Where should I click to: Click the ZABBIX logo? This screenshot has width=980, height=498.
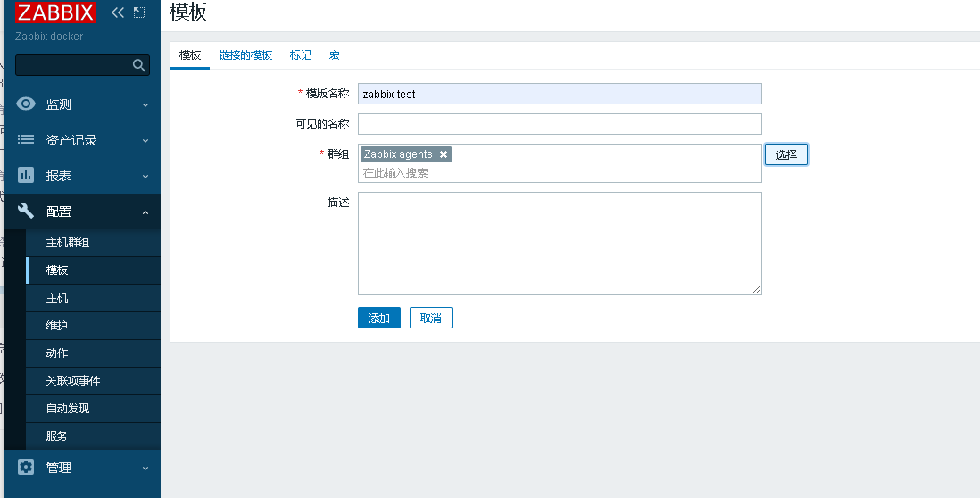[x=55, y=12]
